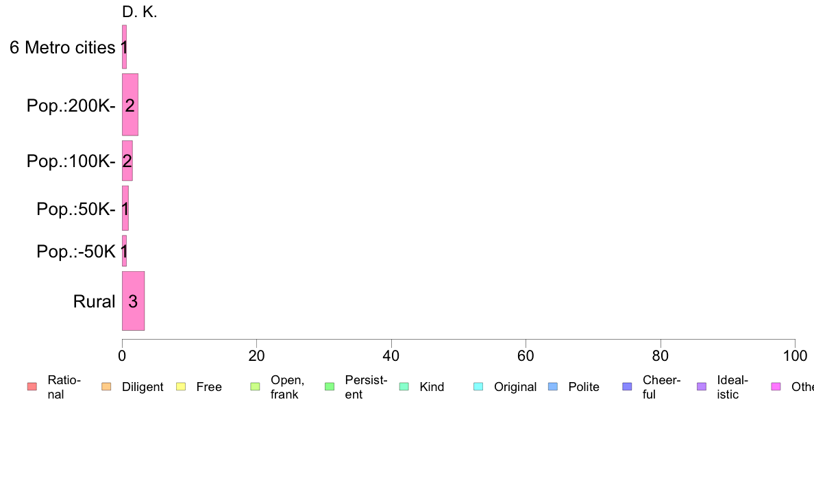This screenshot has height=504, width=814.
Task: Click the Pop.:-50K row label
Action: pyautogui.click(x=76, y=251)
